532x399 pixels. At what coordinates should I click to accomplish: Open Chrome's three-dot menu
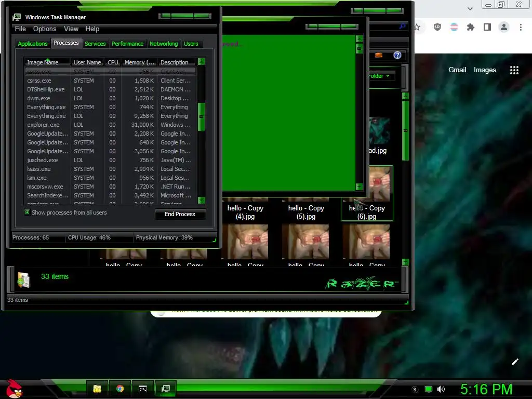point(521,27)
